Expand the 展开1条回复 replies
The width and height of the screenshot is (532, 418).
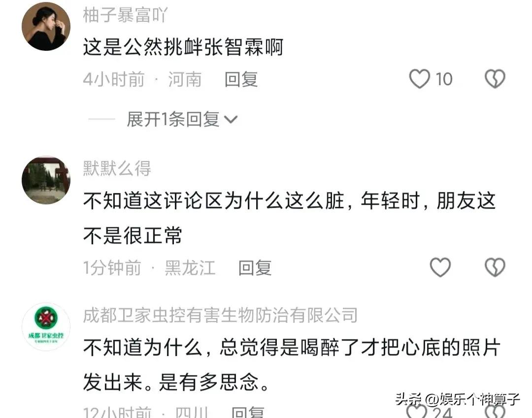pyautogui.click(x=173, y=119)
